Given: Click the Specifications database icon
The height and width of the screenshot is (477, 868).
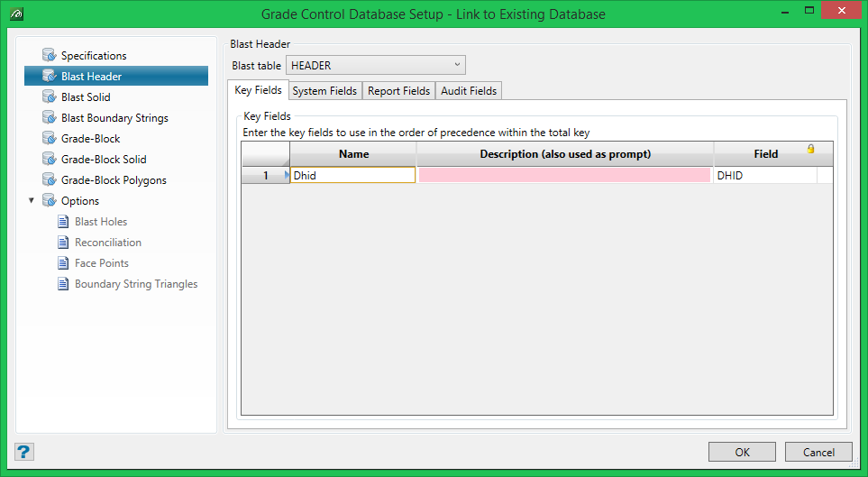Looking at the screenshot, I should point(50,55).
